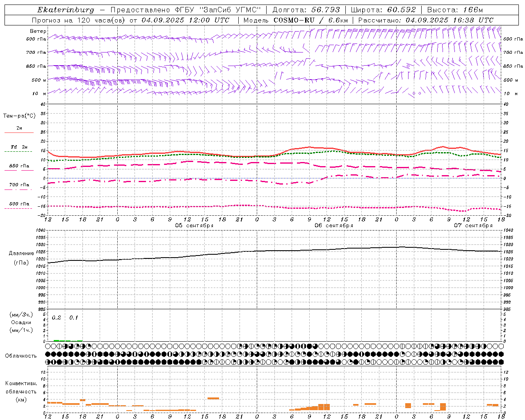
Task: Click the left 985 pressure axis value
Action: 41,309
